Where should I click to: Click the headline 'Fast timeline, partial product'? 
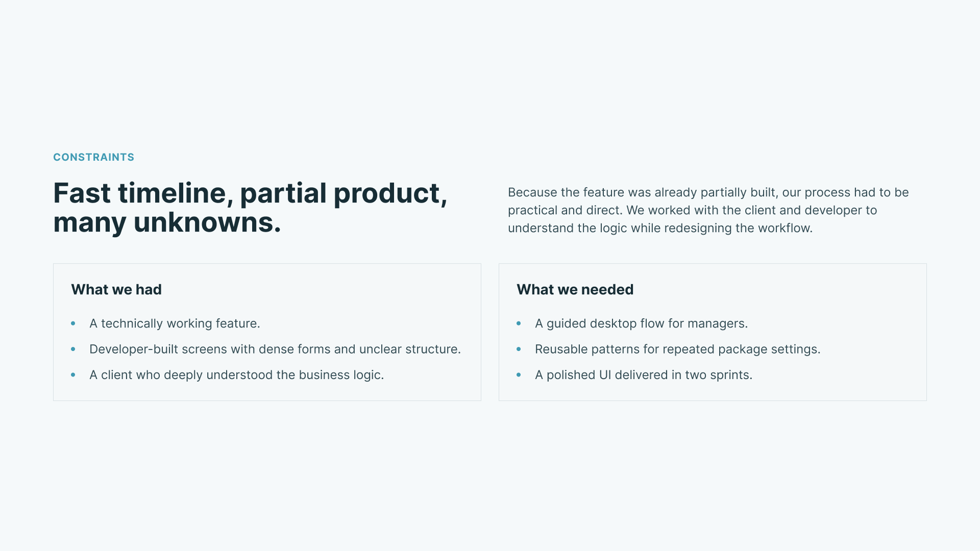pyautogui.click(x=250, y=193)
